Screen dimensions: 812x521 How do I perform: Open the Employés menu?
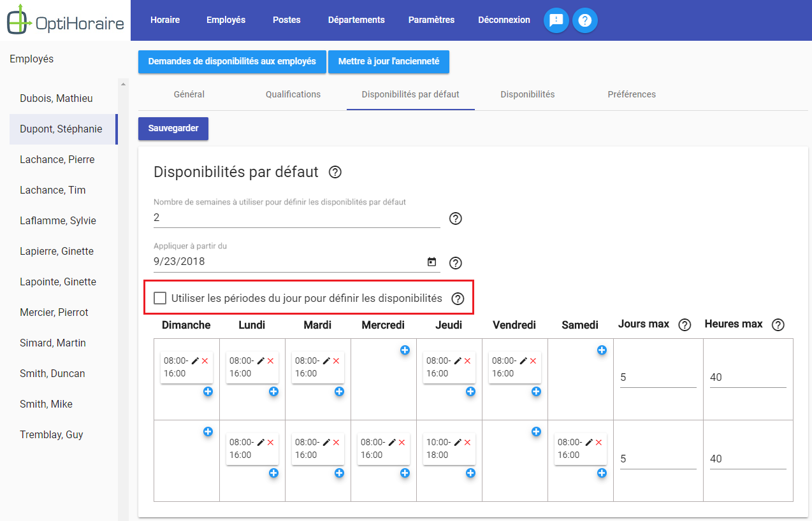(226, 20)
